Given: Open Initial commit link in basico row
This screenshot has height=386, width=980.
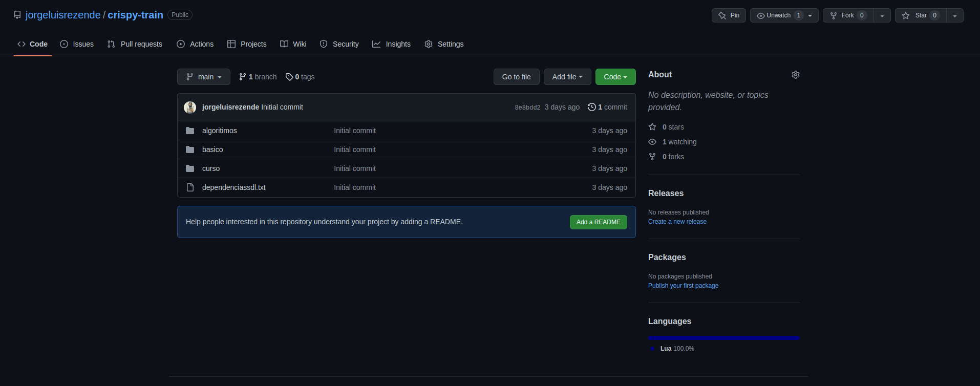Looking at the screenshot, I should (355, 149).
